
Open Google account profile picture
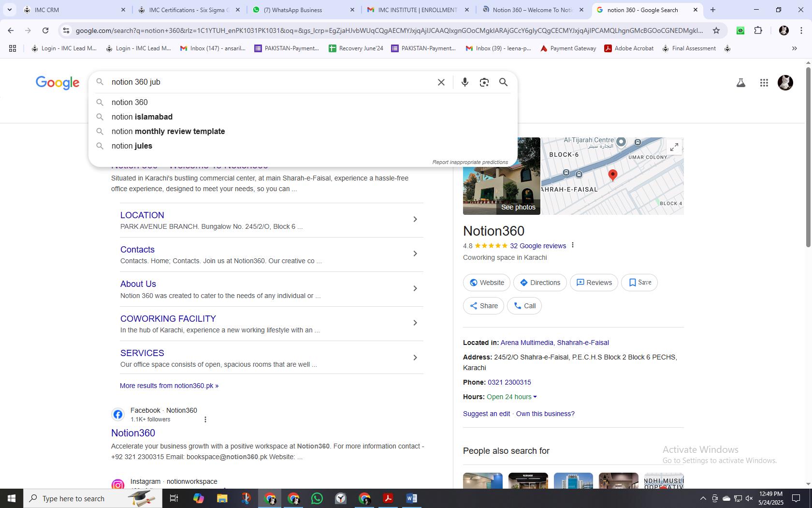[x=785, y=83]
